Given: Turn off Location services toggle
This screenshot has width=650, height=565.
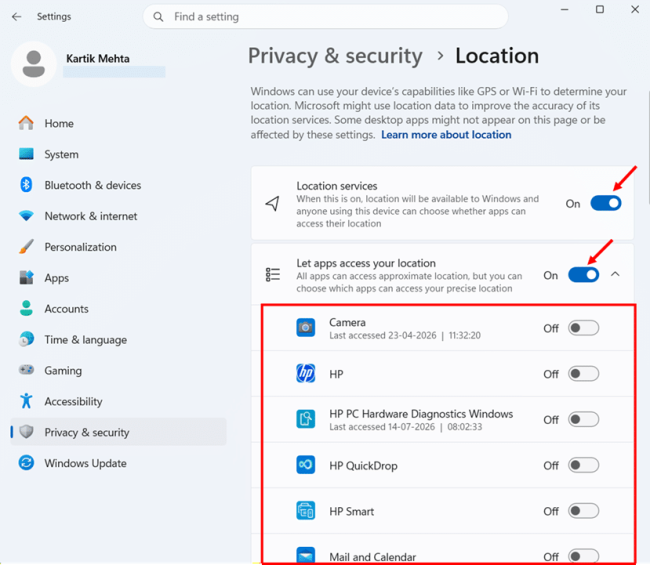Looking at the screenshot, I should point(606,204).
